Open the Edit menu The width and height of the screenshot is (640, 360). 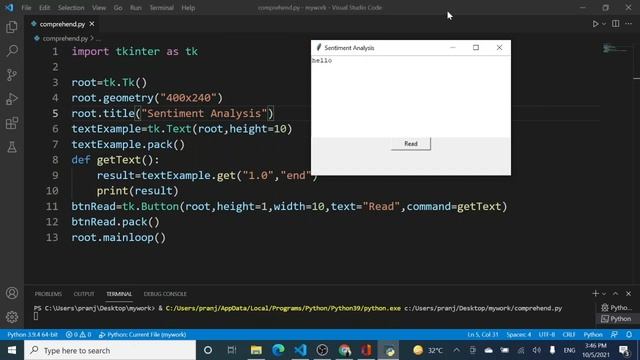coord(44,8)
